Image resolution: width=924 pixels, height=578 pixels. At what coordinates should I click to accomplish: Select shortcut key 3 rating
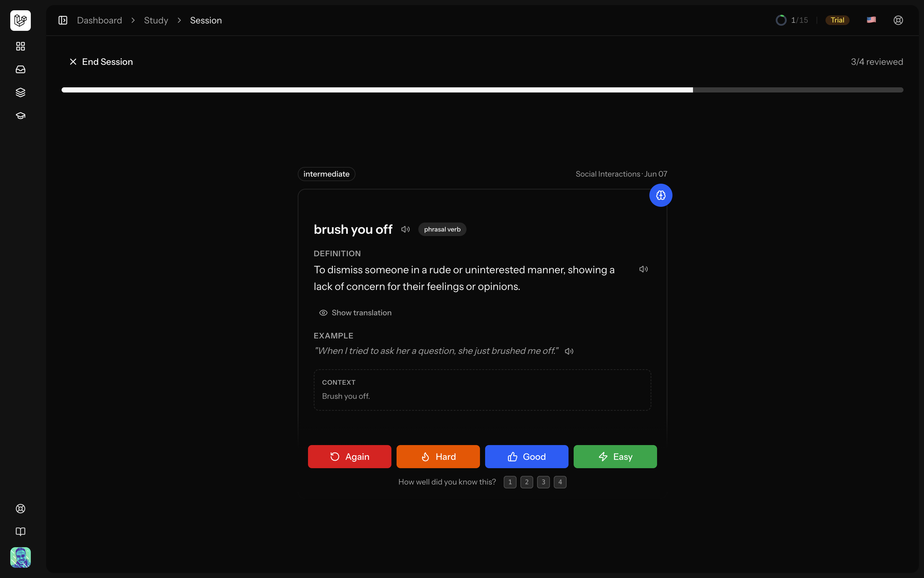pos(543,482)
